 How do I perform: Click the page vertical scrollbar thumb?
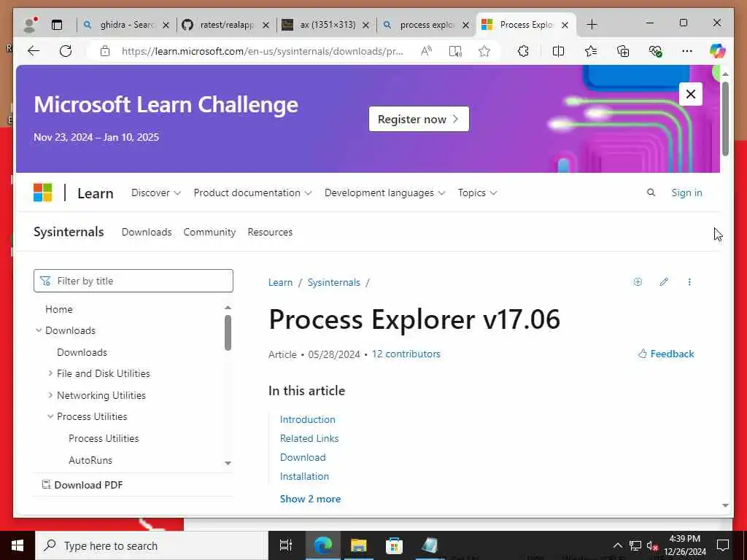(x=725, y=119)
